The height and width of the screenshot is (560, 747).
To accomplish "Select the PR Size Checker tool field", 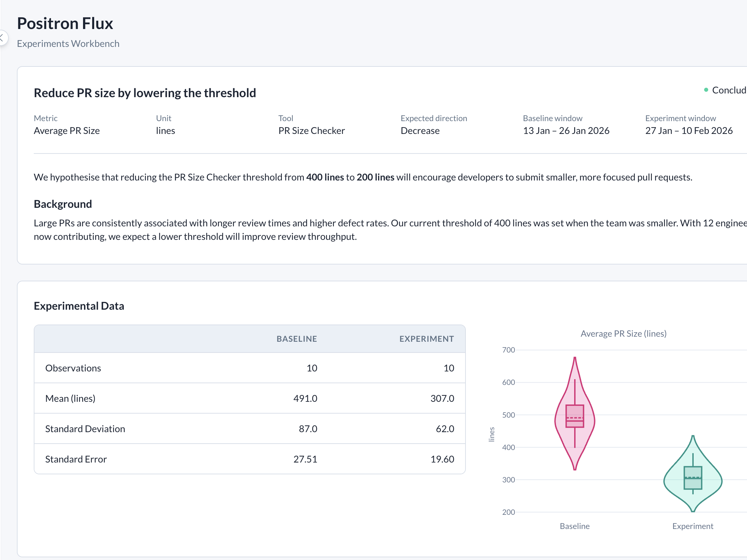I will (311, 131).
